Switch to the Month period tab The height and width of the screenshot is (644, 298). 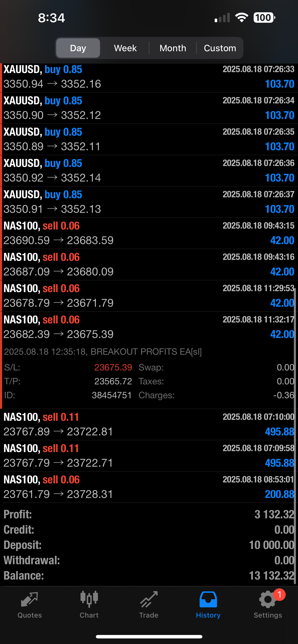click(x=173, y=48)
